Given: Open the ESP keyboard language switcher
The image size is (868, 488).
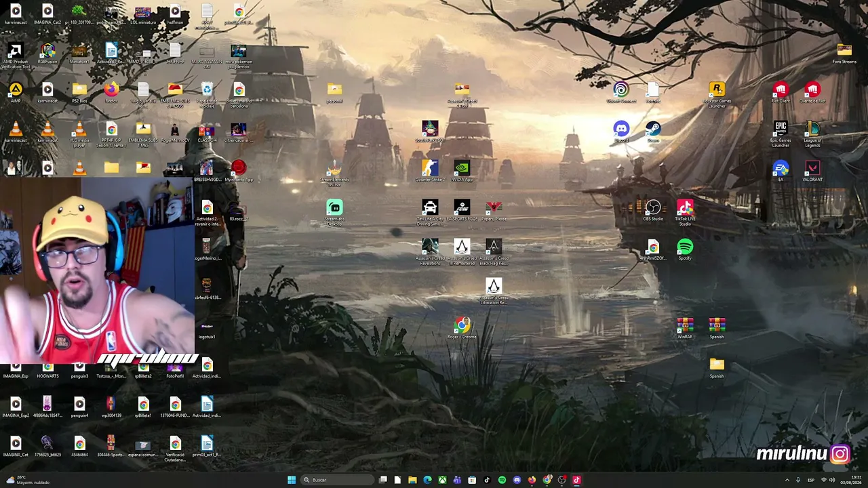Looking at the screenshot, I should [x=811, y=480].
